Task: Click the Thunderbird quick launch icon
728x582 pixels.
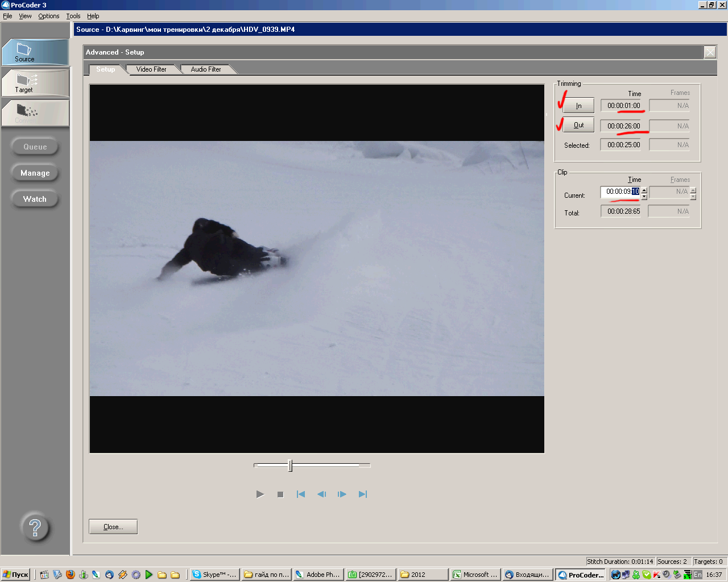Action: pos(109,575)
